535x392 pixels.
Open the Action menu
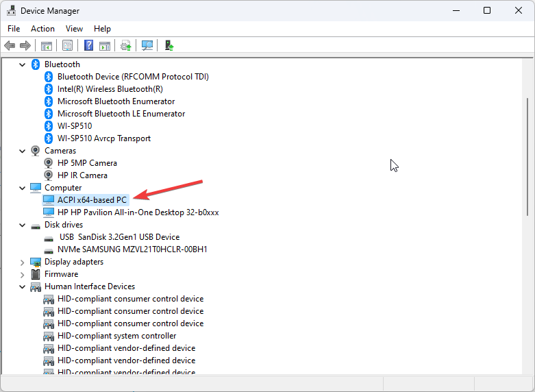[x=42, y=29]
